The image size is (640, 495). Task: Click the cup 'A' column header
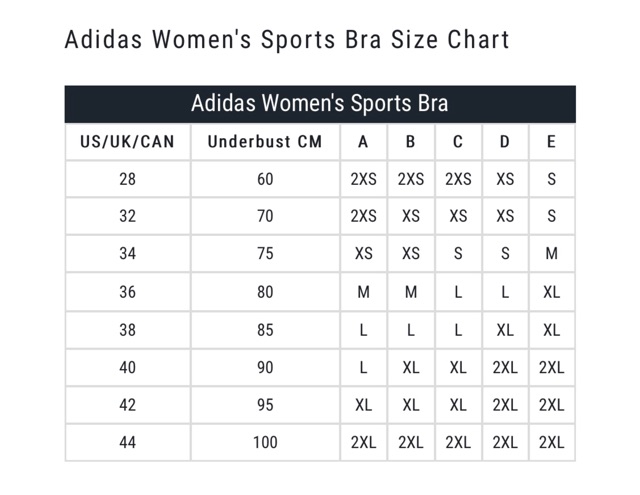coord(363,142)
